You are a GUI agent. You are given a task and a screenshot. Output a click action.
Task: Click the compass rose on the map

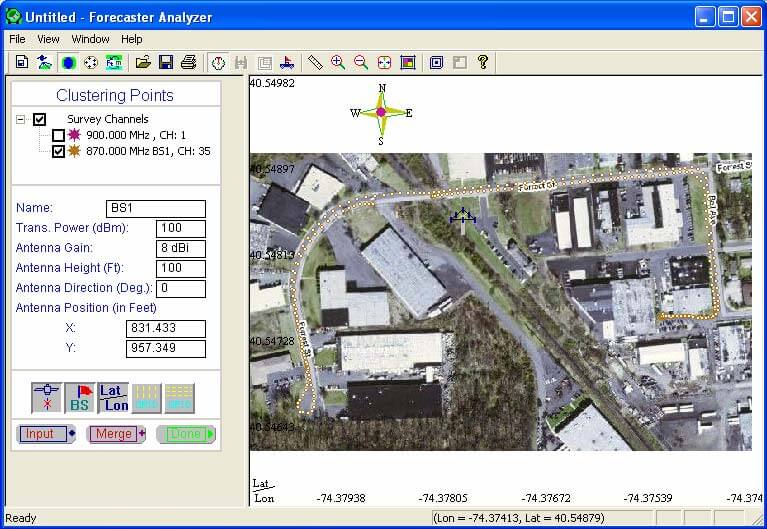click(381, 114)
